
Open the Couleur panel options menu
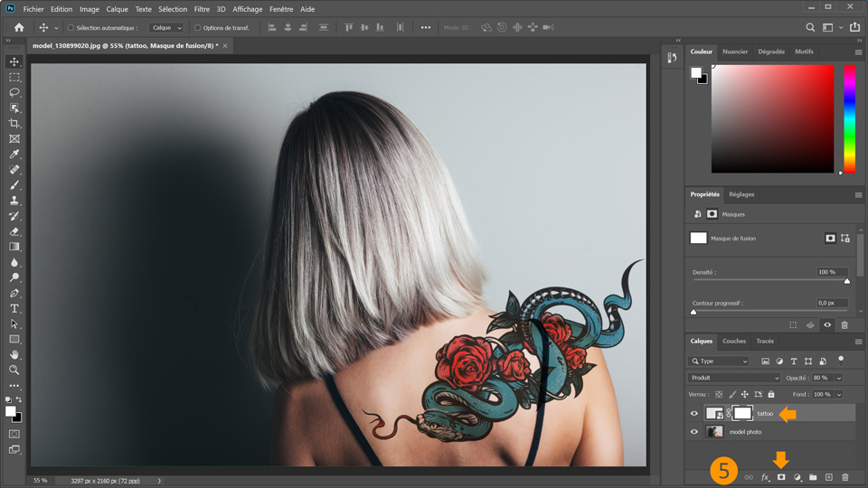coord(858,52)
